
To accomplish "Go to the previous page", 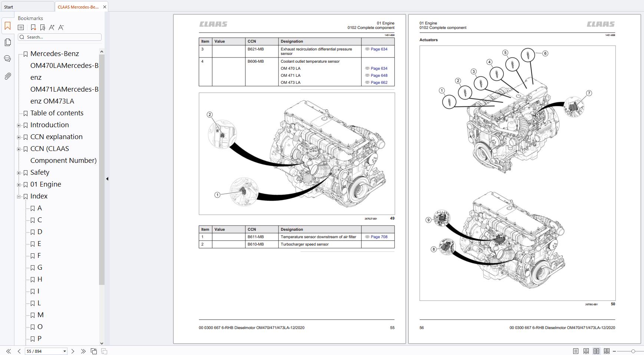I will click(x=19, y=351).
